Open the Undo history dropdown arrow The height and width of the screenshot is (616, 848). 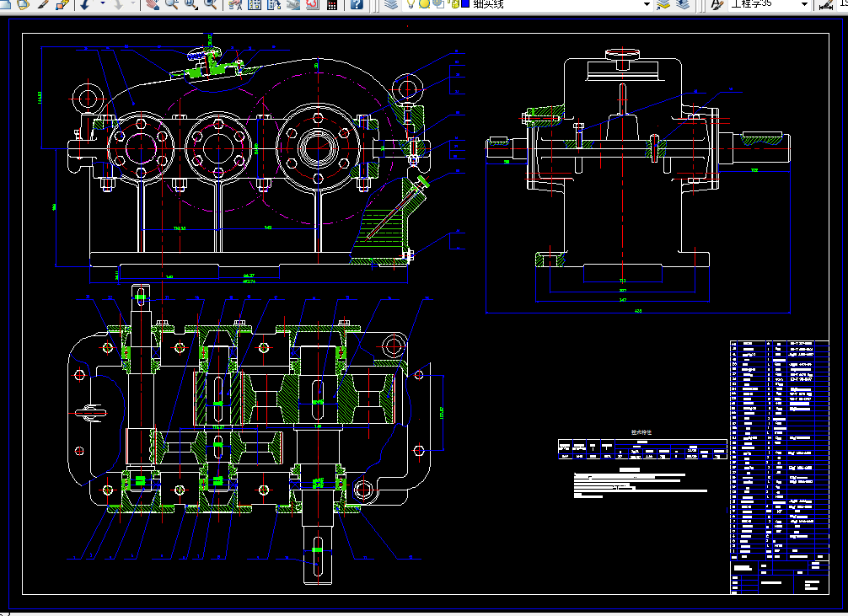[102, 4]
